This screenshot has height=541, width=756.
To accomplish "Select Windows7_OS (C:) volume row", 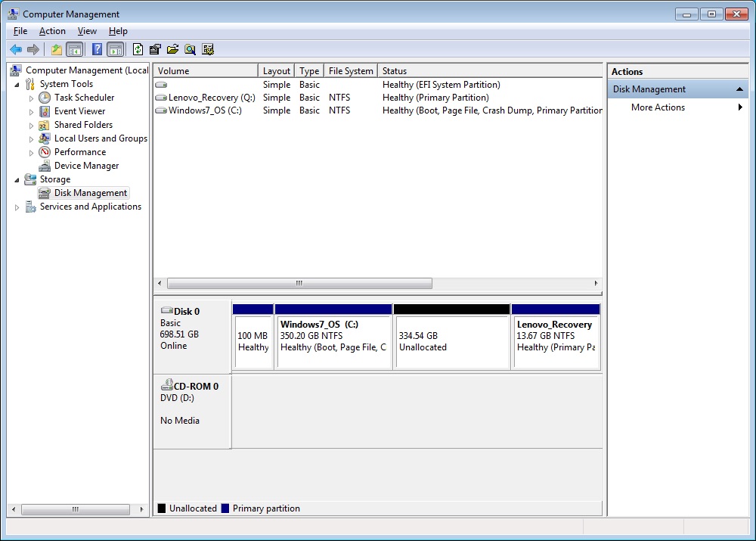I will click(x=378, y=110).
